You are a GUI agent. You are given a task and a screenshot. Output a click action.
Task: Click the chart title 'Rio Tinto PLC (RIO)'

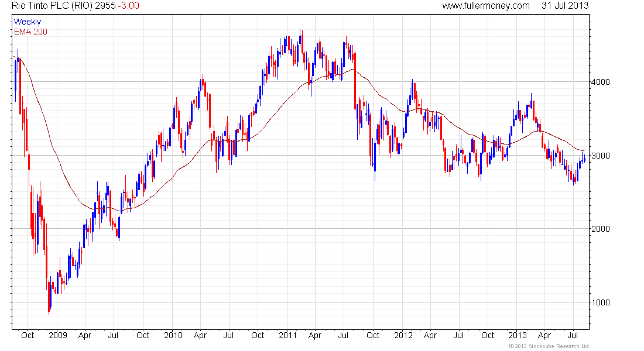[x=52, y=6]
